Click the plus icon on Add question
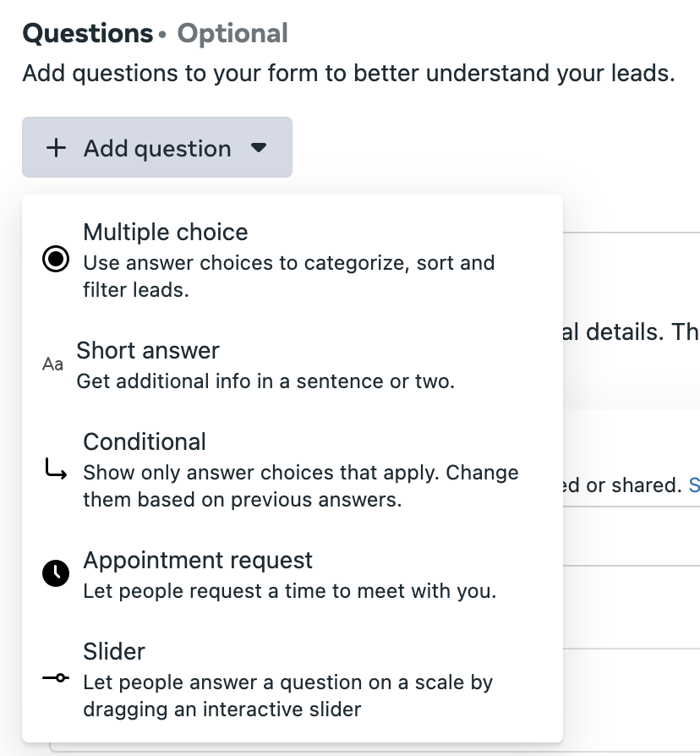Viewport: 700px width, 756px height. click(56, 147)
